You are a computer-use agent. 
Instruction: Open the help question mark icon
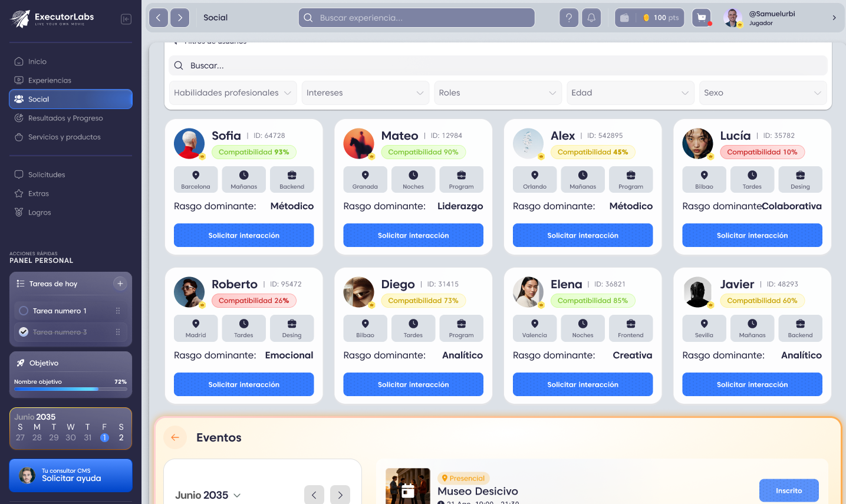(569, 18)
